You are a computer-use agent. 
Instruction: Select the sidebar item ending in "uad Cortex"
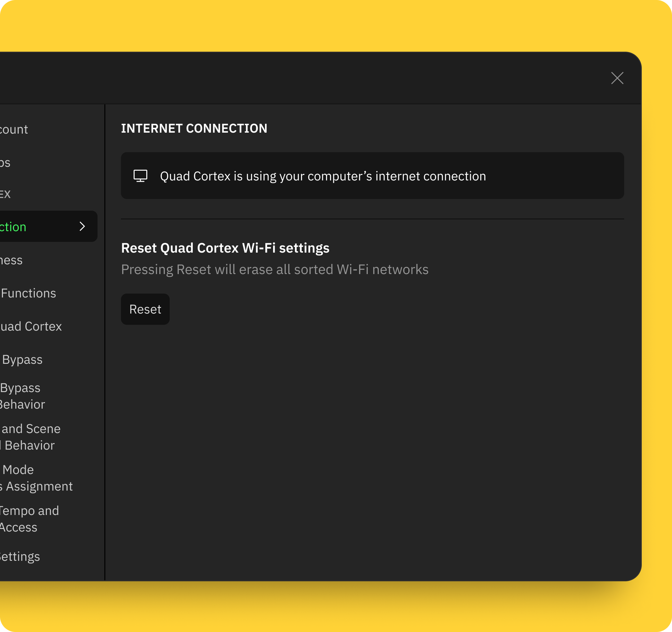(31, 326)
